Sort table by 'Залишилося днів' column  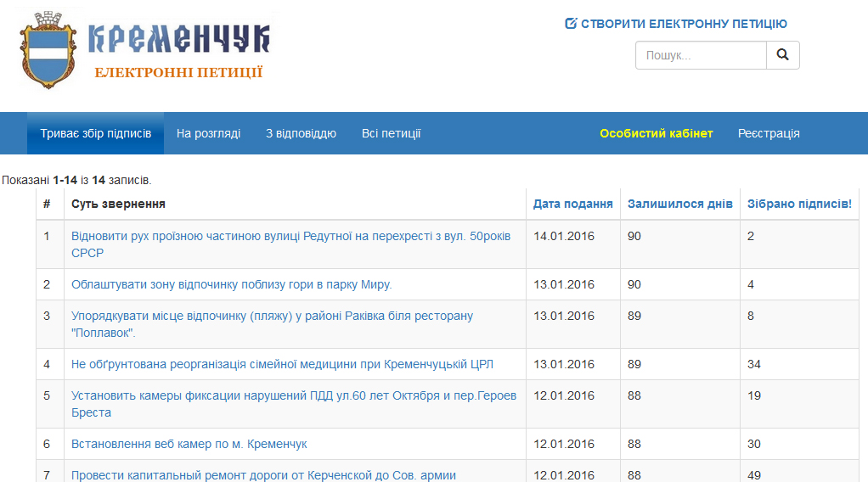click(679, 204)
